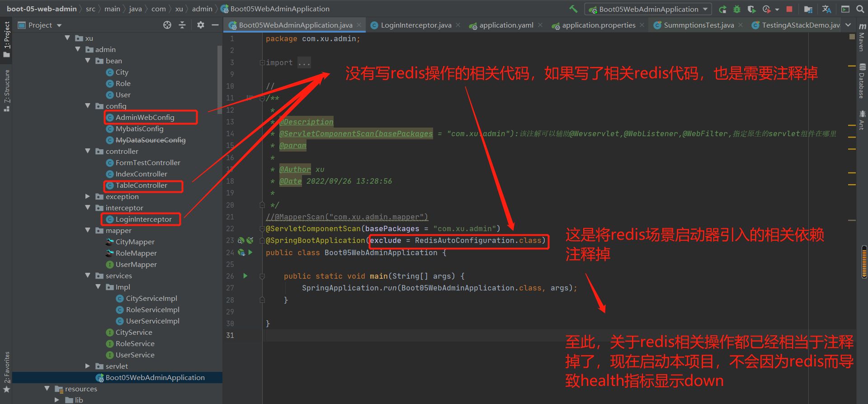Switch to application.properties tab

click(x=599, y=25)
